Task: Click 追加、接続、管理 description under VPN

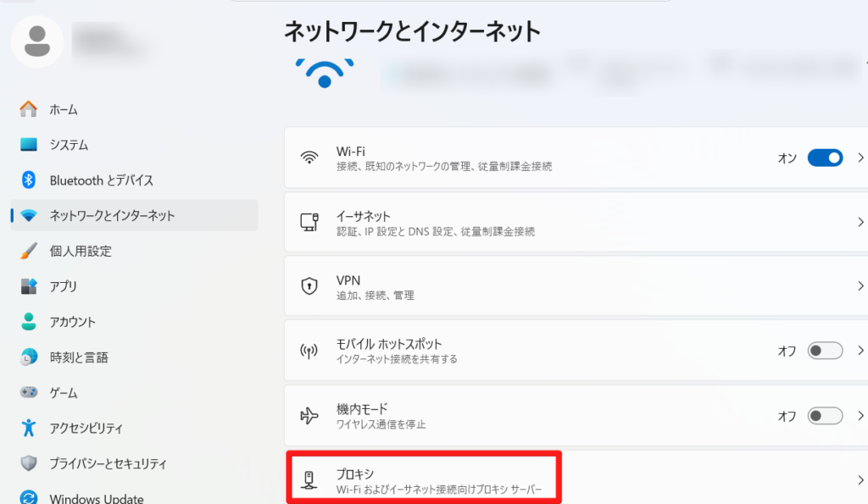Action: (x=376, y=296)
